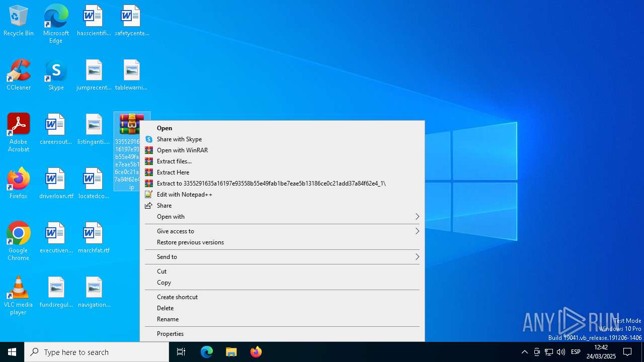Open Properties from context menu
Viewport: 644px width, 362px height.
click(x=282, y=334)
